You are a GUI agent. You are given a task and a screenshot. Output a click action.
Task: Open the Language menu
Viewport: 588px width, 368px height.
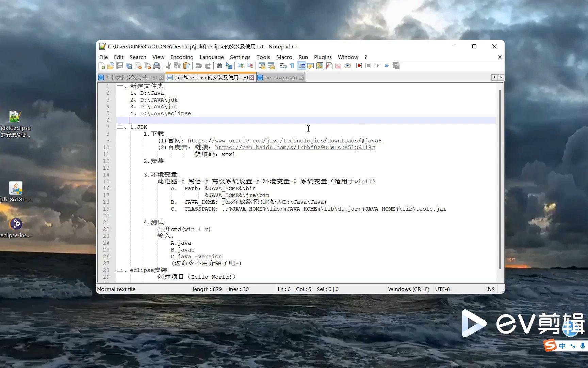212,57
